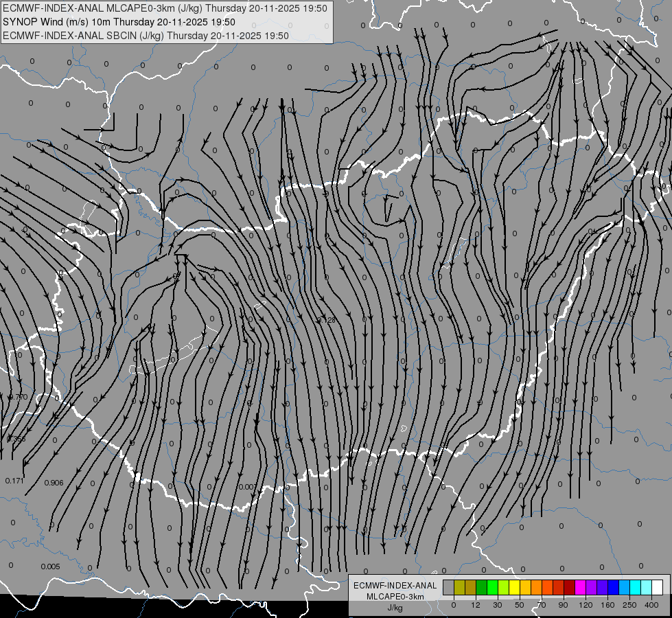Viewport: 672px width, 618px height.
Task: Select the magenta legend color swatch
Action: (x=580, y=587)
